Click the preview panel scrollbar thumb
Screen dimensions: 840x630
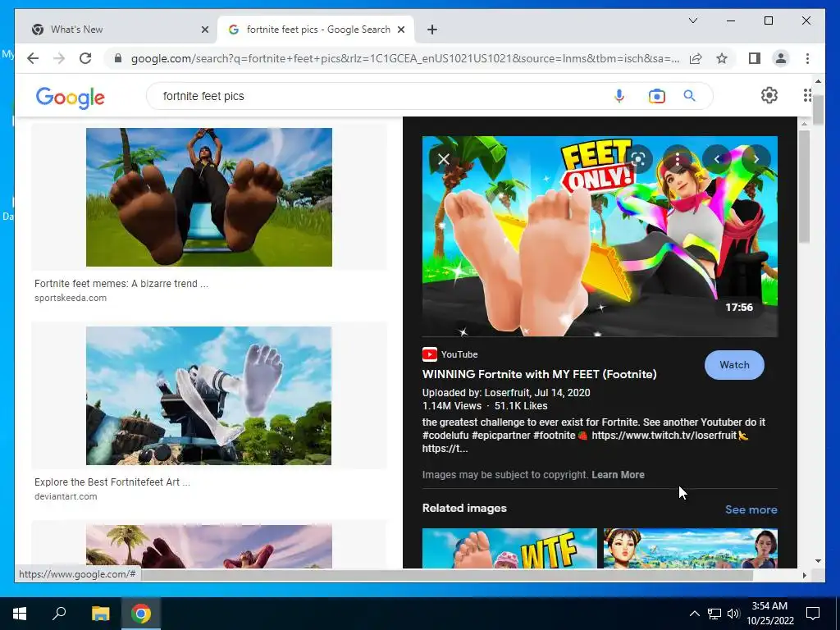[x=804, y=185]
